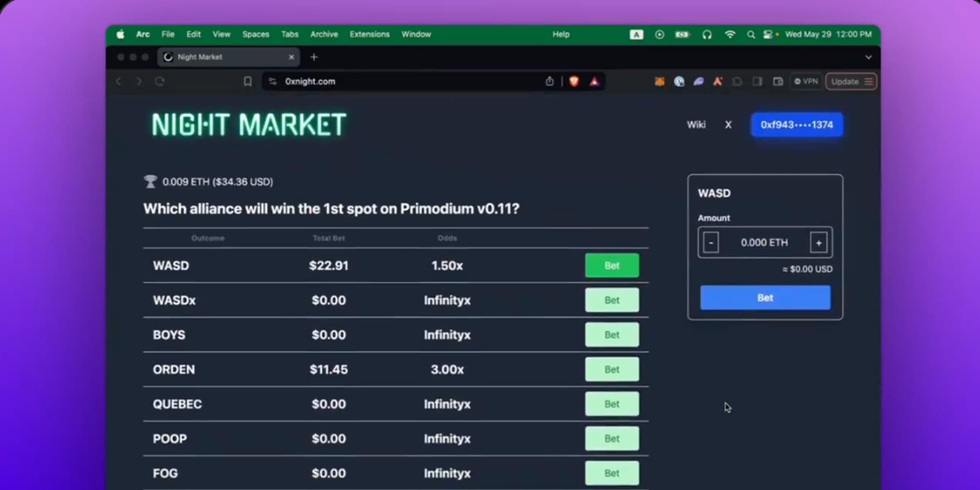Open the Brave Wallet icon
The width and height of the screenshot is (980, 490).
778,81
